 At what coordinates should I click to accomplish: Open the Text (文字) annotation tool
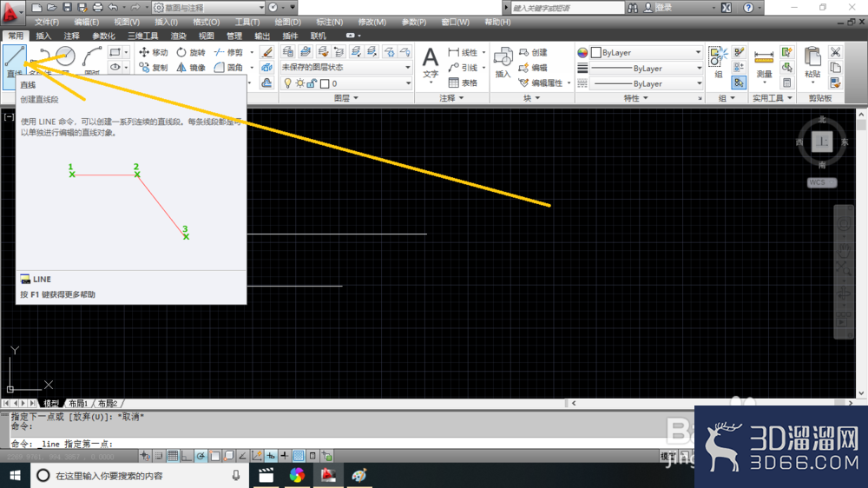coord(431,63)
